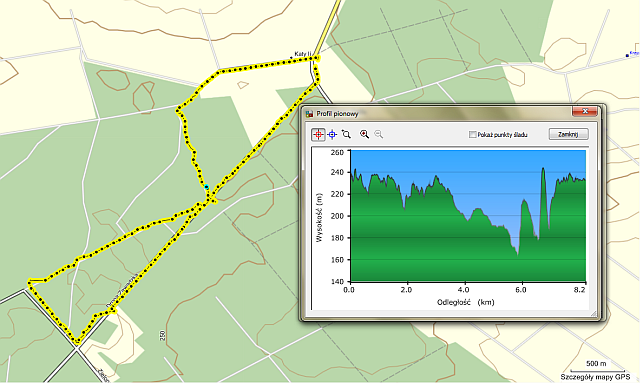This screenshot has width=640, height=383.
Task: Click the blue place marker at right edge
Action: pos(627,55)
